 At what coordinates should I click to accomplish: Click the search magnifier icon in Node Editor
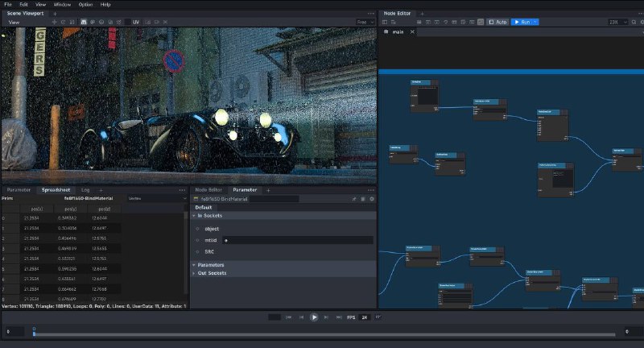pyautogui.click(x=634, y=22)
